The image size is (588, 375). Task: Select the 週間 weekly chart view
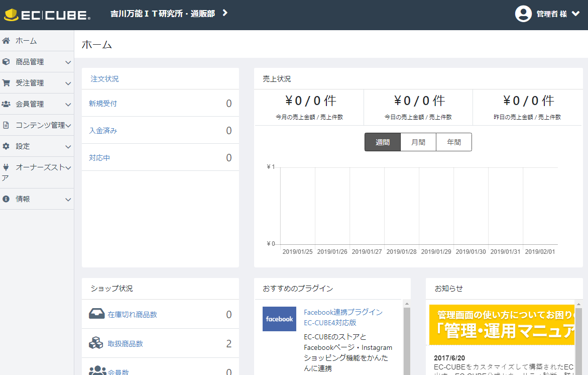383,142
